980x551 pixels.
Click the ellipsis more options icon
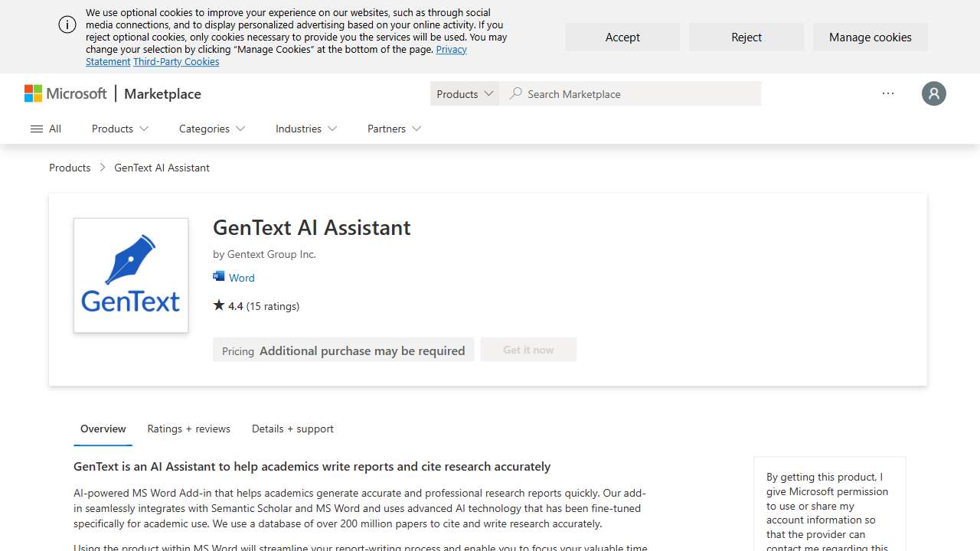pyautogui.click(x=887, y=93)
